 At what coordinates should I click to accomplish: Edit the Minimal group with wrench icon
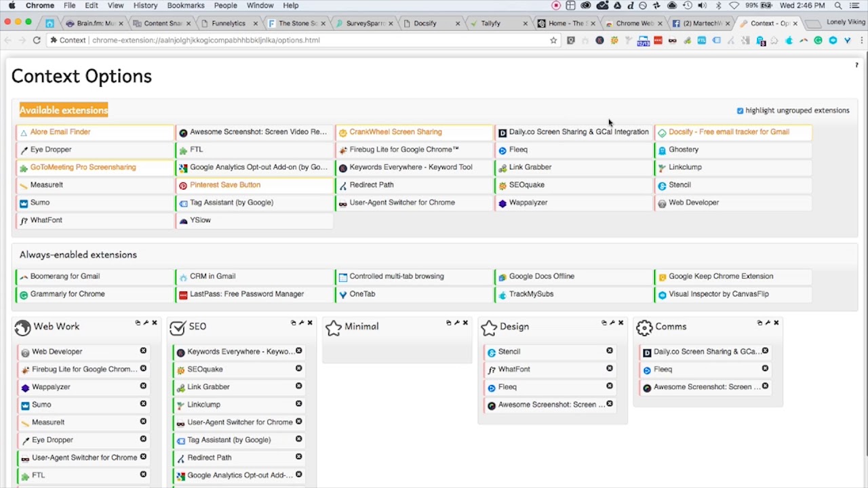pyautogui.click(x=457, y=323)
